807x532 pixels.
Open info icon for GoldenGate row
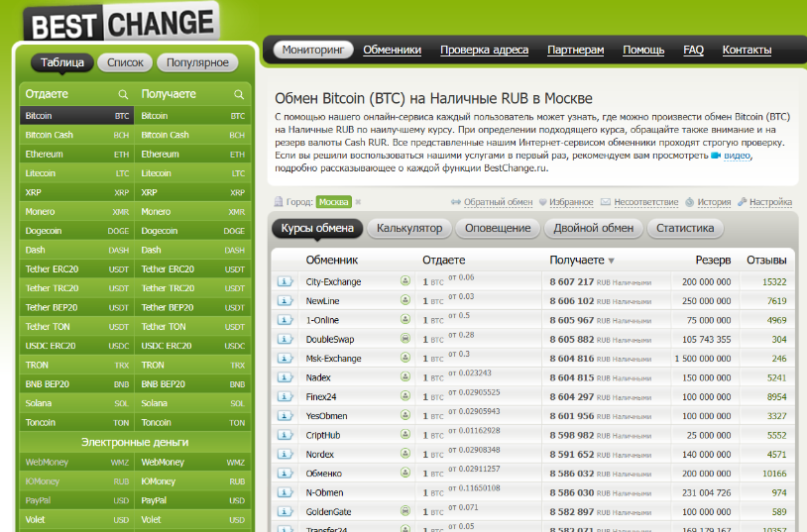[286, 511]
